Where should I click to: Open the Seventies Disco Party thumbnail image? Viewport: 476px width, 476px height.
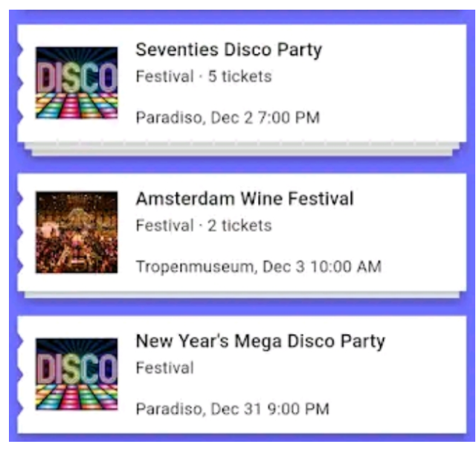pos(77,83)
